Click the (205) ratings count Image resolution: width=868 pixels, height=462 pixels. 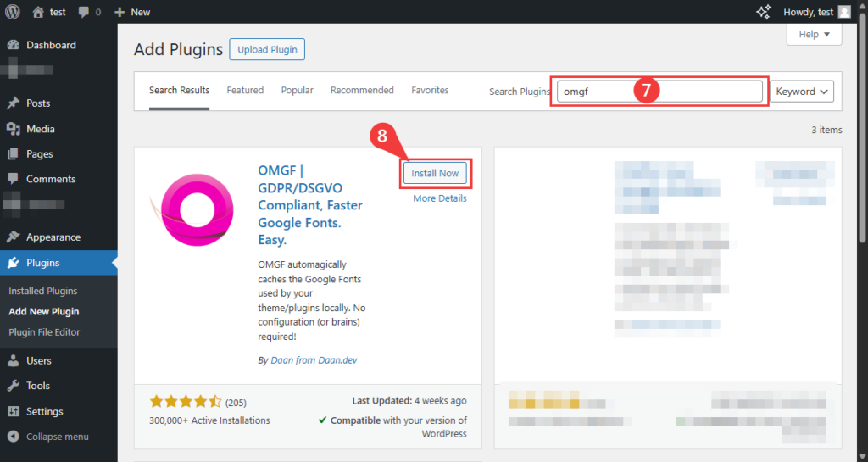point(236,403)
